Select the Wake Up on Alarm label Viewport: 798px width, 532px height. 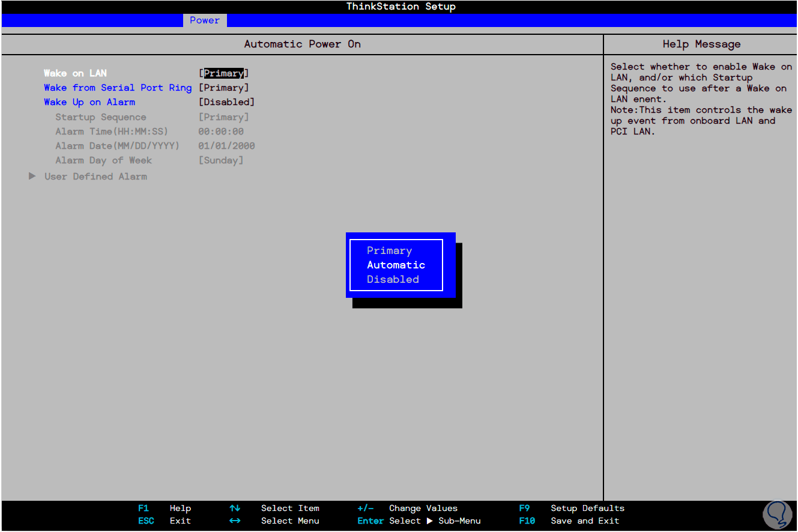(89, 102)
